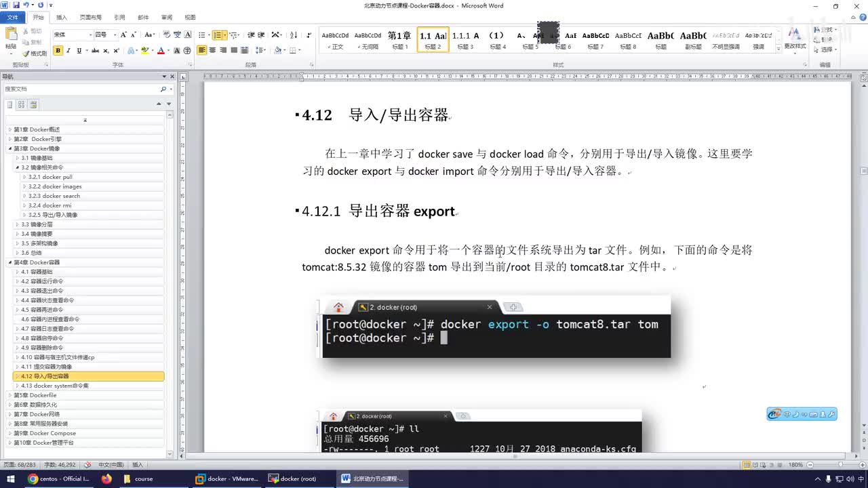
Task: Show search results tab in navigation pane
Action: (x=33, y=104)
